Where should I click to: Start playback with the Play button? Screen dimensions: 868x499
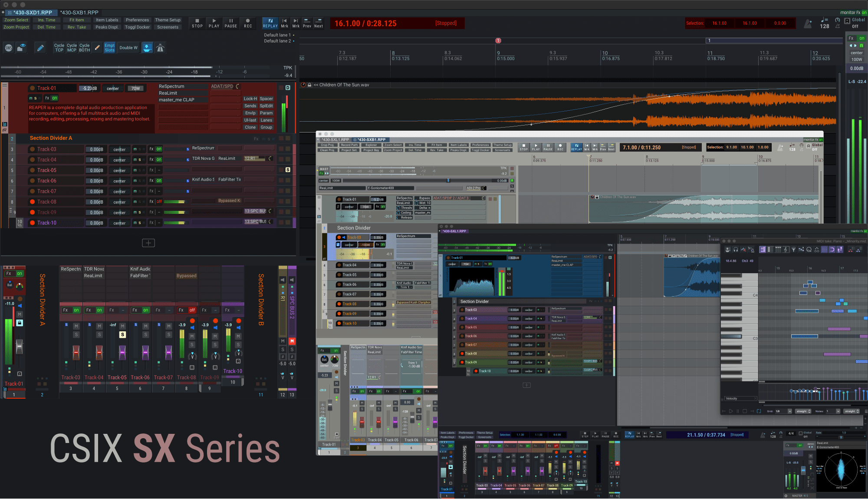click(x=214, y=23)
